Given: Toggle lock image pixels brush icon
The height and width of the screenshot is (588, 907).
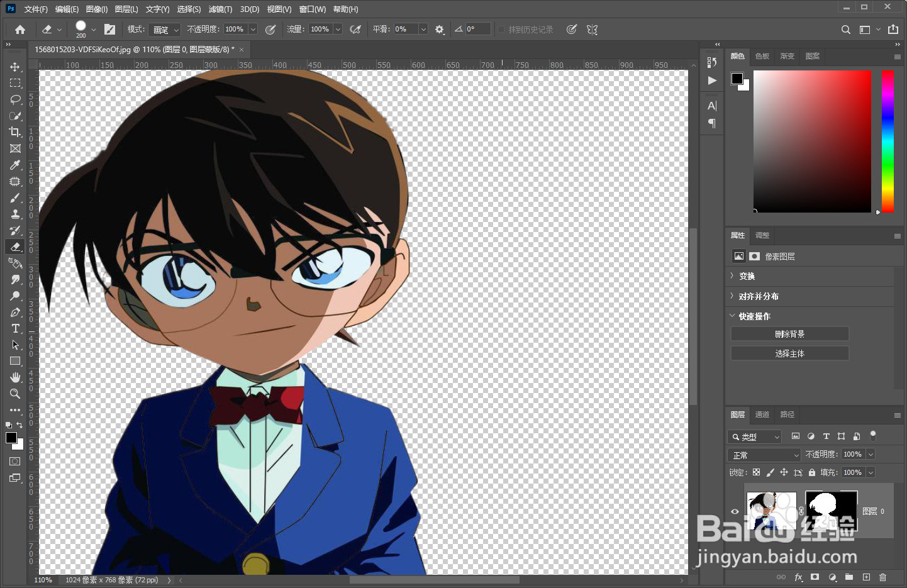Looking at the screenshot, I should pyautogui.click(x=770, y=472).
